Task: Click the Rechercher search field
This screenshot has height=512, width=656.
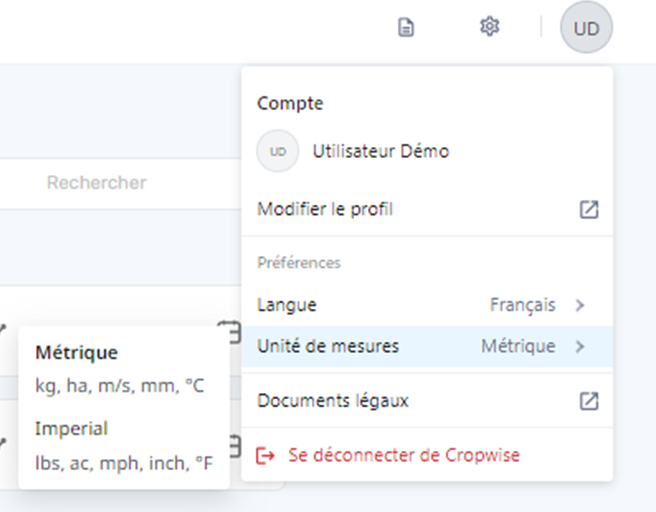Action: 120,183
